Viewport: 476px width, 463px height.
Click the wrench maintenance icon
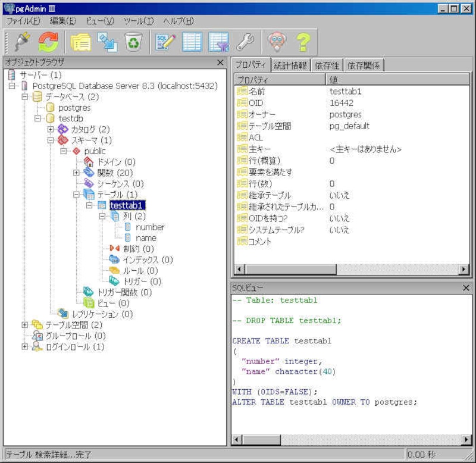click(245, 42)
